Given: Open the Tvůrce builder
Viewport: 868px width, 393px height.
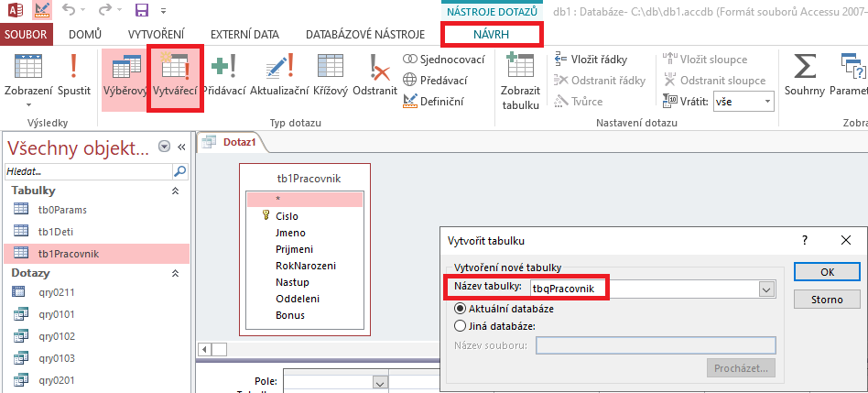Looking at the screenshot, I should 579,102.
